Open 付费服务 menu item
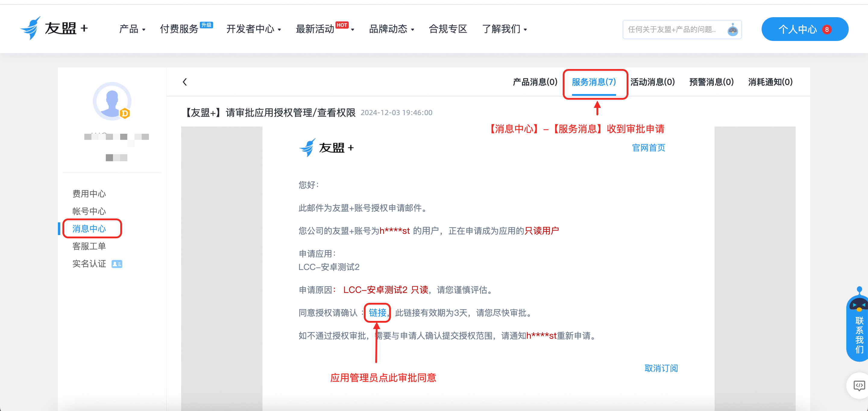The width and height of the screenshot is (868, 411). 179,29
